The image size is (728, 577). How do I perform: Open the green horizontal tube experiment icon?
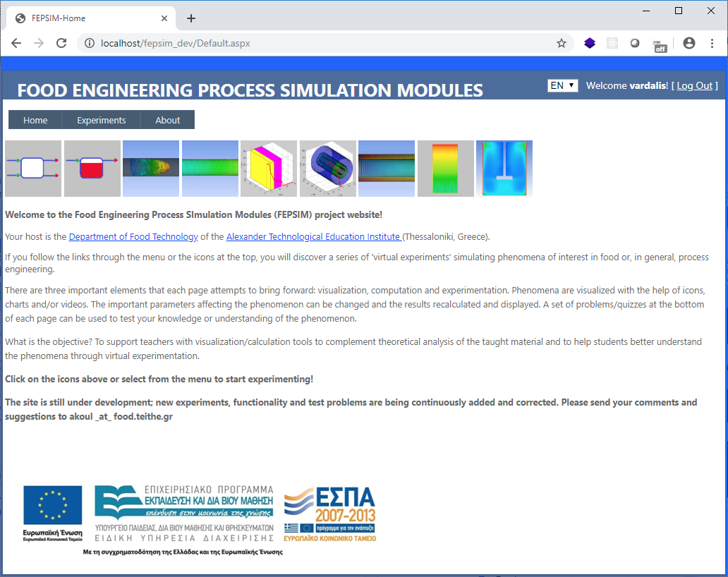point(210,168)
